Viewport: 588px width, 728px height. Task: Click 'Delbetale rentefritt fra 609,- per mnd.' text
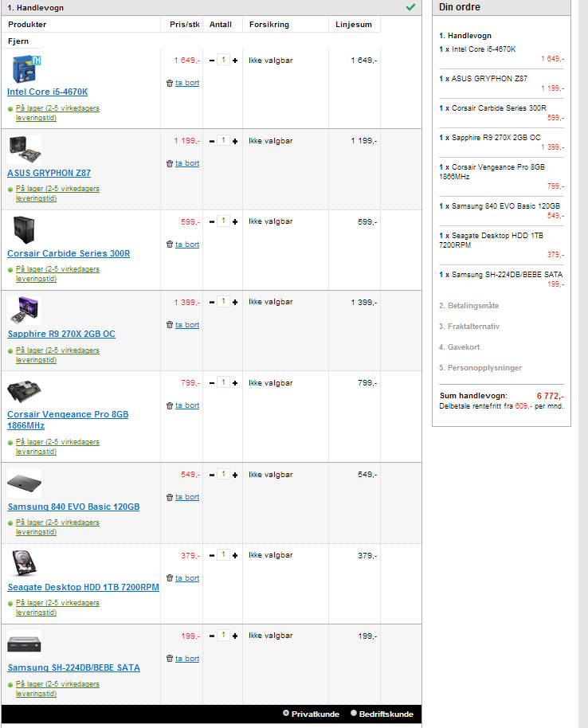(x=501, y=406)
